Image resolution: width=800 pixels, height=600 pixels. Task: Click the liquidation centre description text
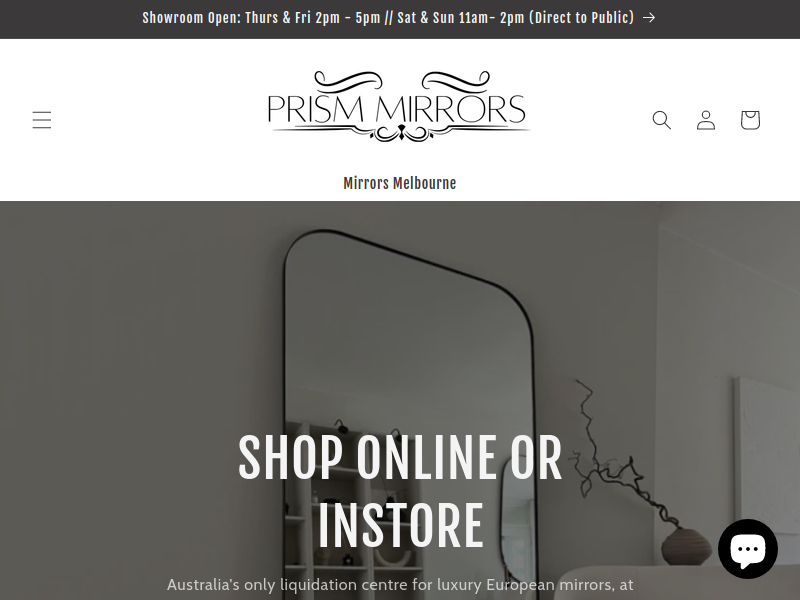[400, 584]
